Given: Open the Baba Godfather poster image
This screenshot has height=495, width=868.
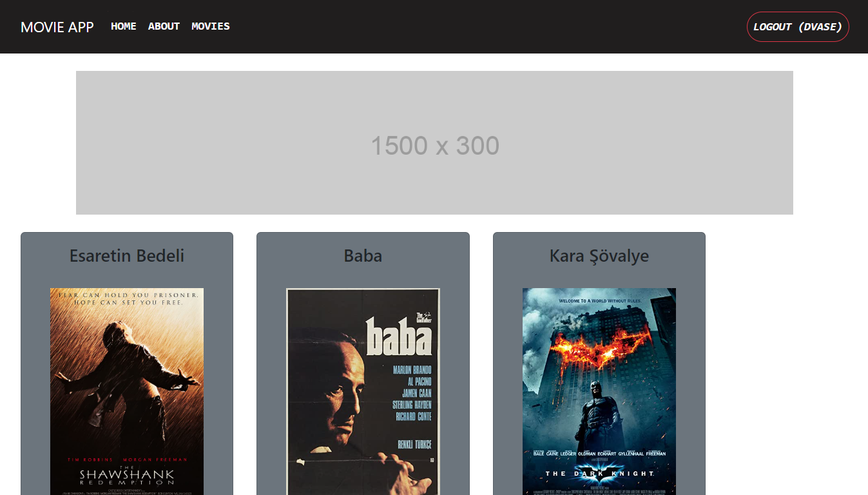Looking at the screenshot, I should 363,391.
